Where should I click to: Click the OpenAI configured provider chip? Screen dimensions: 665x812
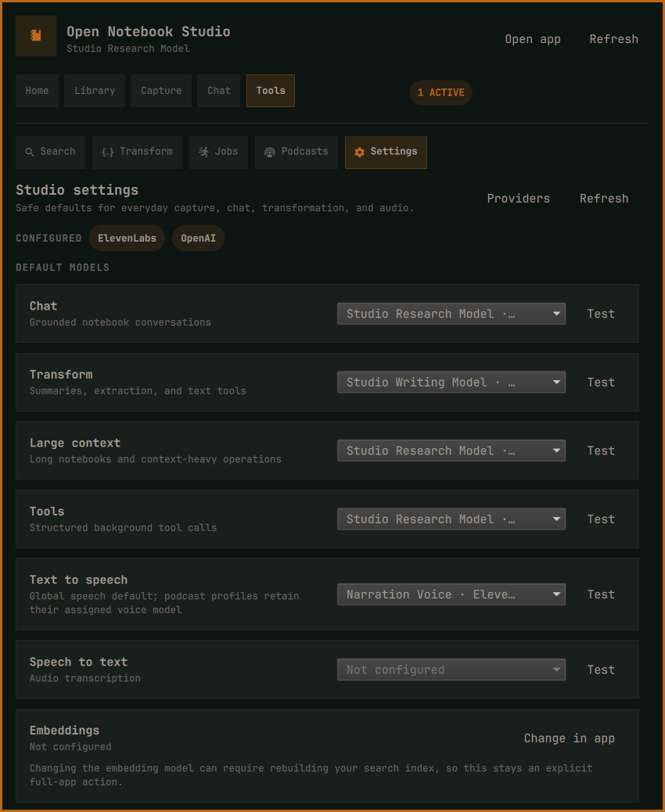tap(199, 239)
